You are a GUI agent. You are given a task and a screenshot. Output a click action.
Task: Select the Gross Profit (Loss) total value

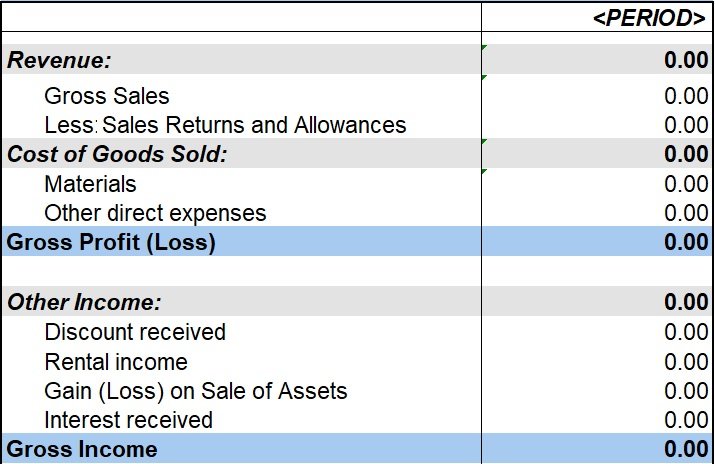597,241
